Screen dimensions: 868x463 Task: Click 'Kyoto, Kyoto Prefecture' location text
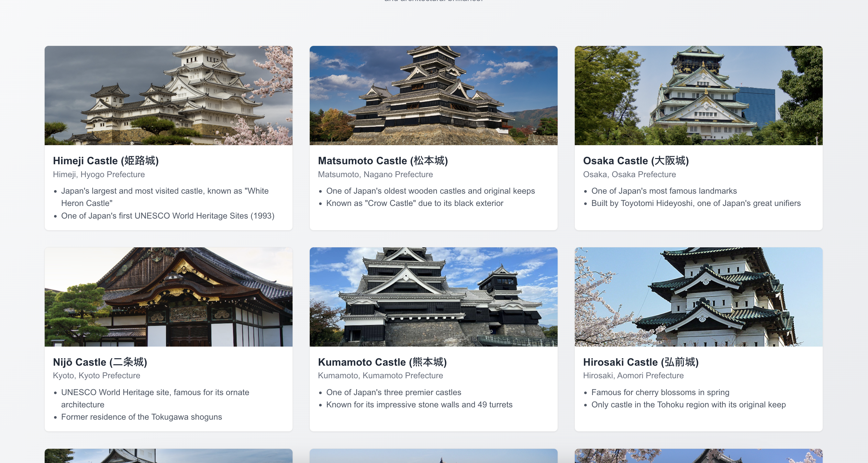coord(96,375)
